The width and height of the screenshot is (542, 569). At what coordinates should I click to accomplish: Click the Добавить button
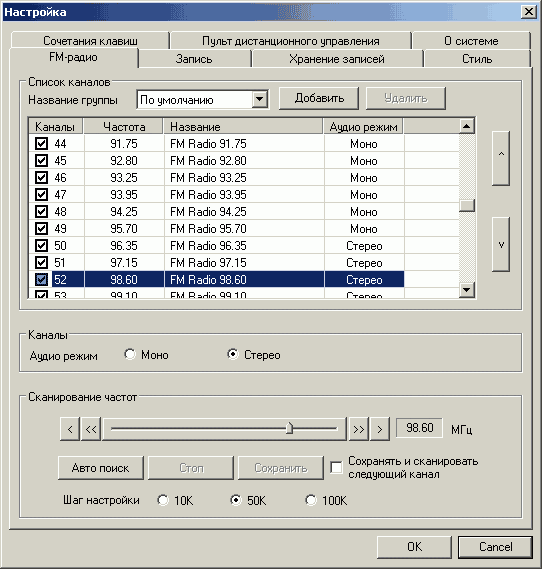pyautogui.click(x=319, y=98)
